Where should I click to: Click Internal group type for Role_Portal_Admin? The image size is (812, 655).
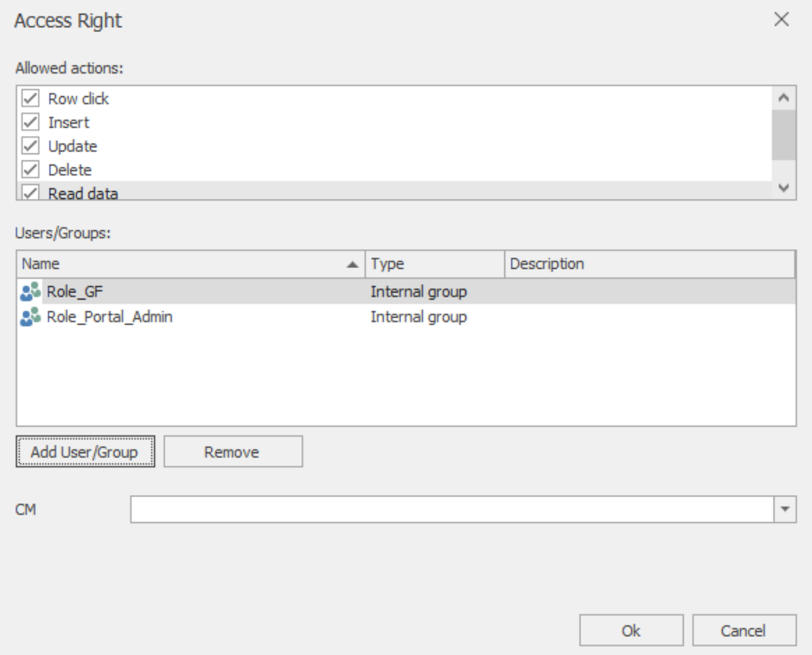(418, 316)
